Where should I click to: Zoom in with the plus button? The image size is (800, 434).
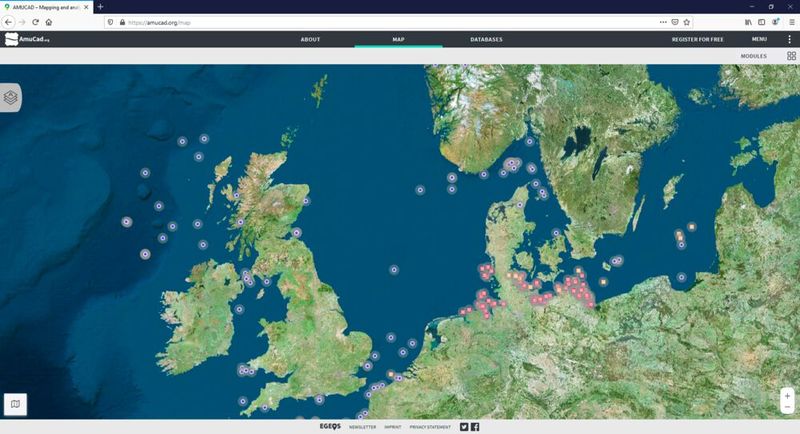pyautogui.click(x=787, y=396)
